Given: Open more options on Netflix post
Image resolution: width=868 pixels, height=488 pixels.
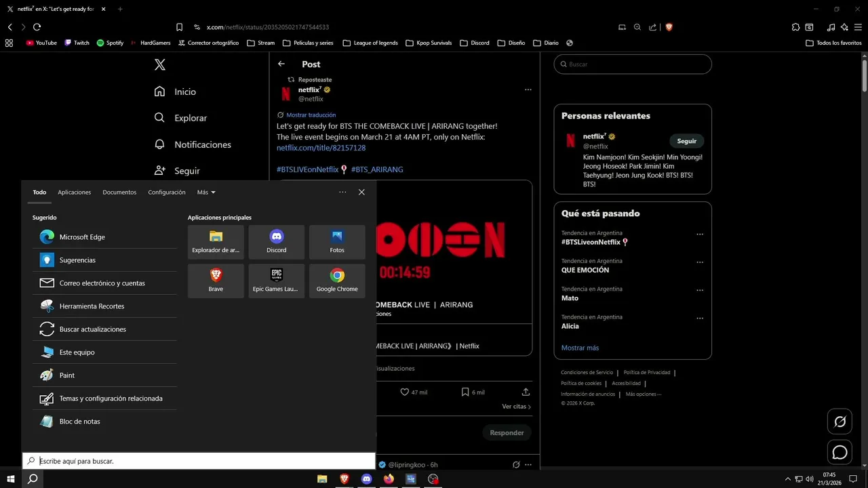Looking at the screenshot, I should pos(528,89).
